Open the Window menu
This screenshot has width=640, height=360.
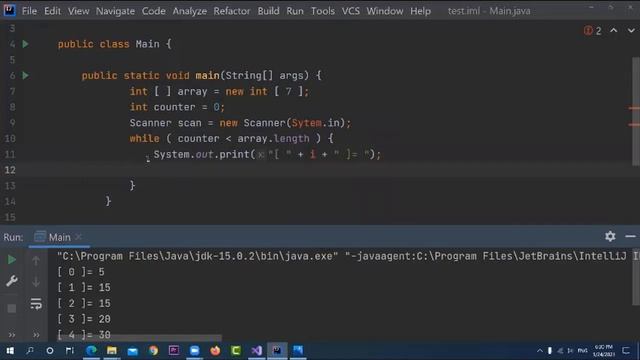[384, 11]
